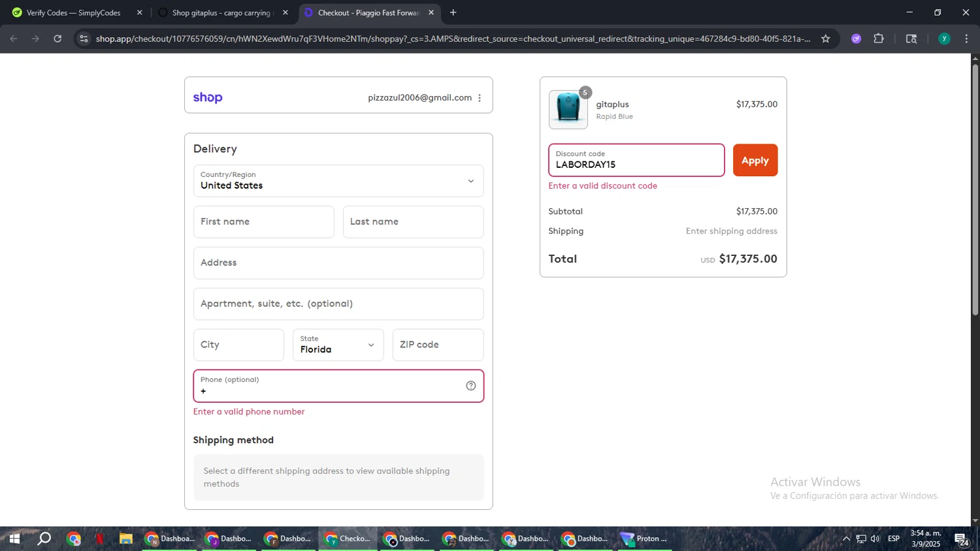
Task: Go forward one page in the browser
Action: coord(35,39)
